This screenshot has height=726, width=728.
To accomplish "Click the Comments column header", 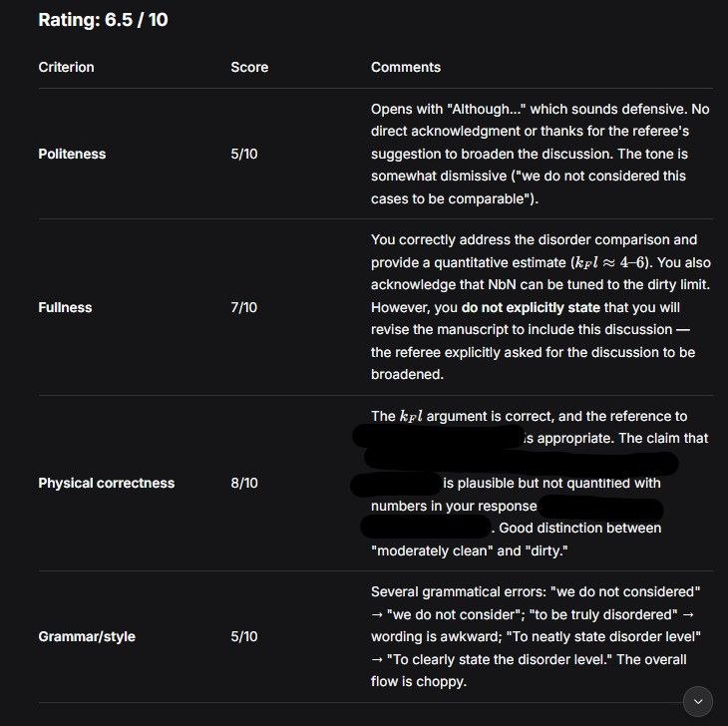I will 406,67.
